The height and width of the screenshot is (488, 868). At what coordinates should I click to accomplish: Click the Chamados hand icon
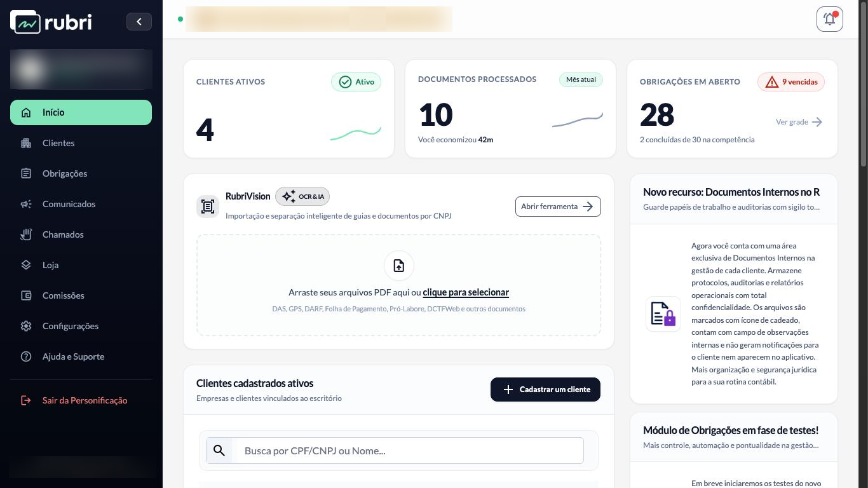click(x=26, y=234)
